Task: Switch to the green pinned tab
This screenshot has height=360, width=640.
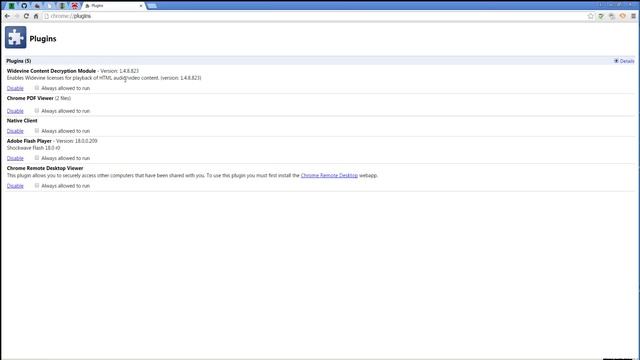Action: (x=12, y=6)
